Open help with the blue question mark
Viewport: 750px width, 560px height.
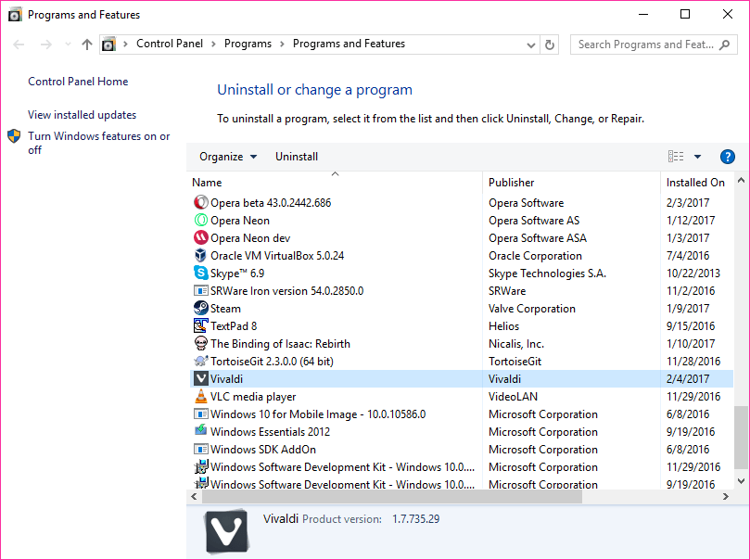click(728, 157)
